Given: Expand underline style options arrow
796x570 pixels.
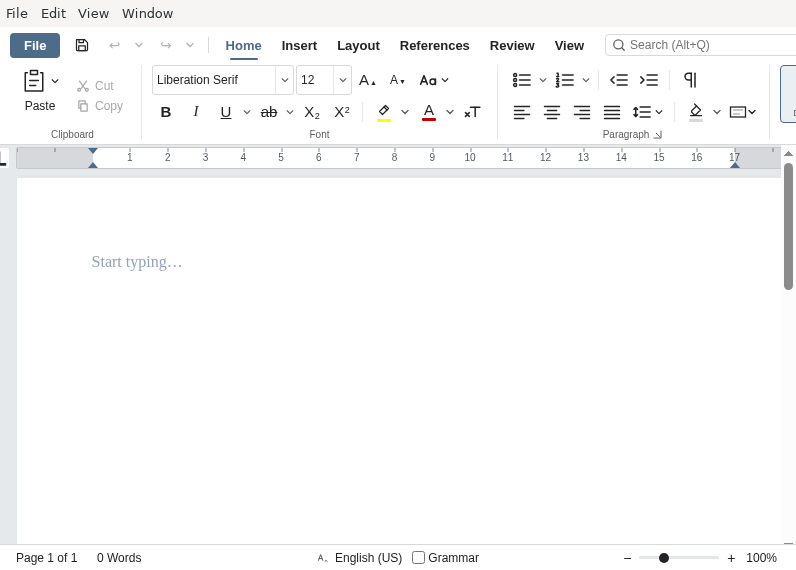Looking at the screenshot, I should [247, 112].
